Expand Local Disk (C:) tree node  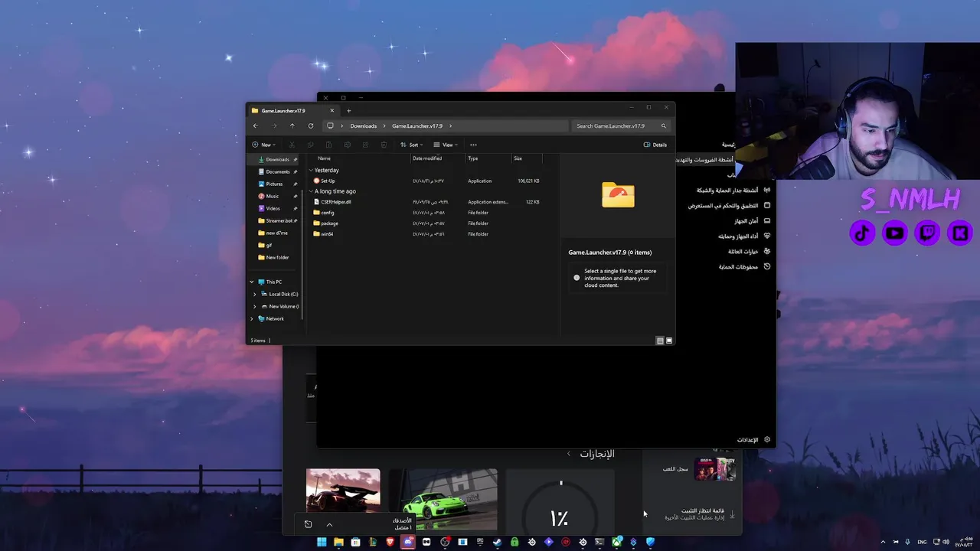point(255,294)
